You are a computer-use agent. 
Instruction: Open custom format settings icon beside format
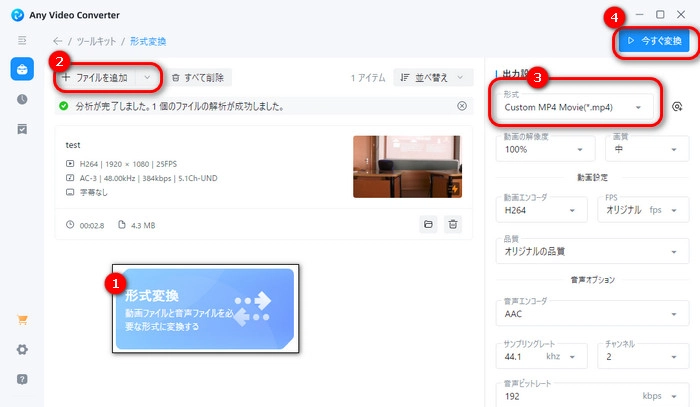tap(677, 107)
